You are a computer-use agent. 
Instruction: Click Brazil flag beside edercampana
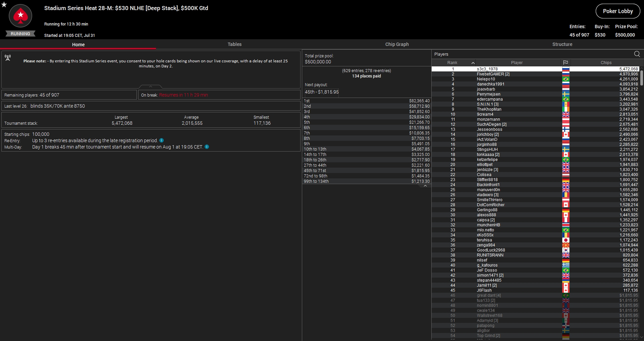pos(566,99)
